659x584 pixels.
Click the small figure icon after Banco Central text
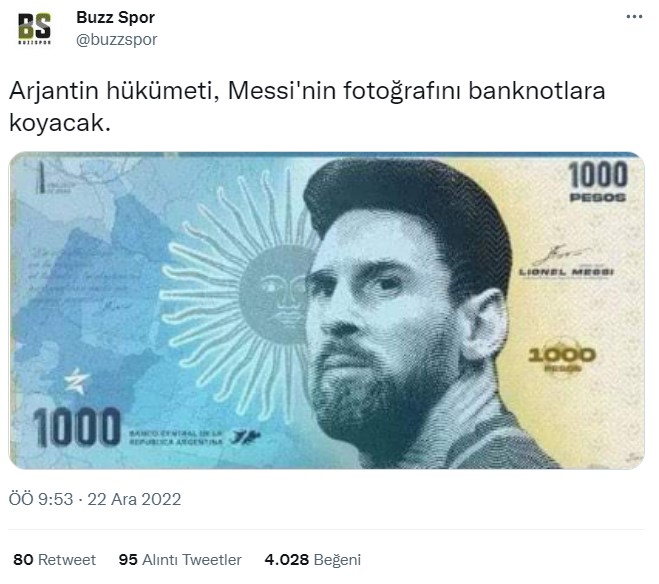[x=245, y=437]
